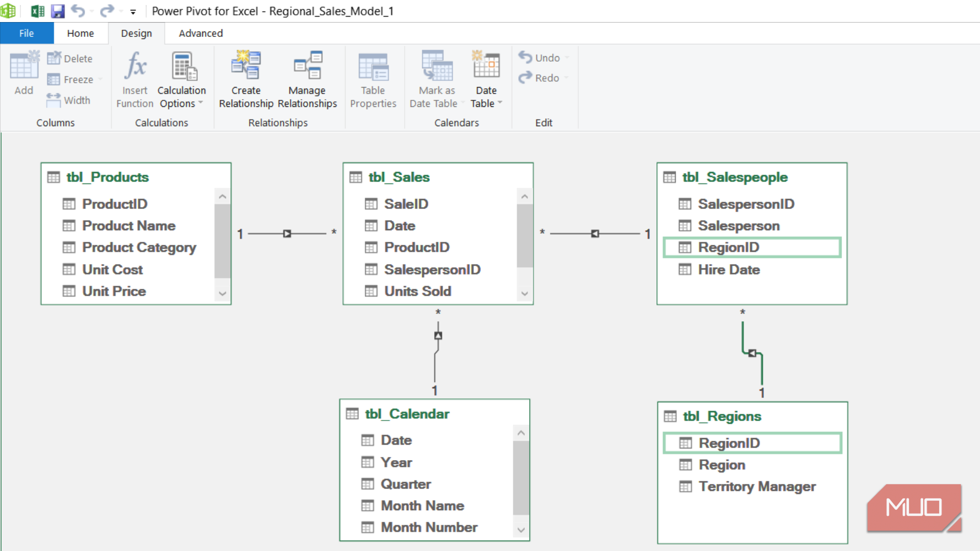Click quick access Undo arrow
This screenshot has width=980, height=551.
[78, 10]
